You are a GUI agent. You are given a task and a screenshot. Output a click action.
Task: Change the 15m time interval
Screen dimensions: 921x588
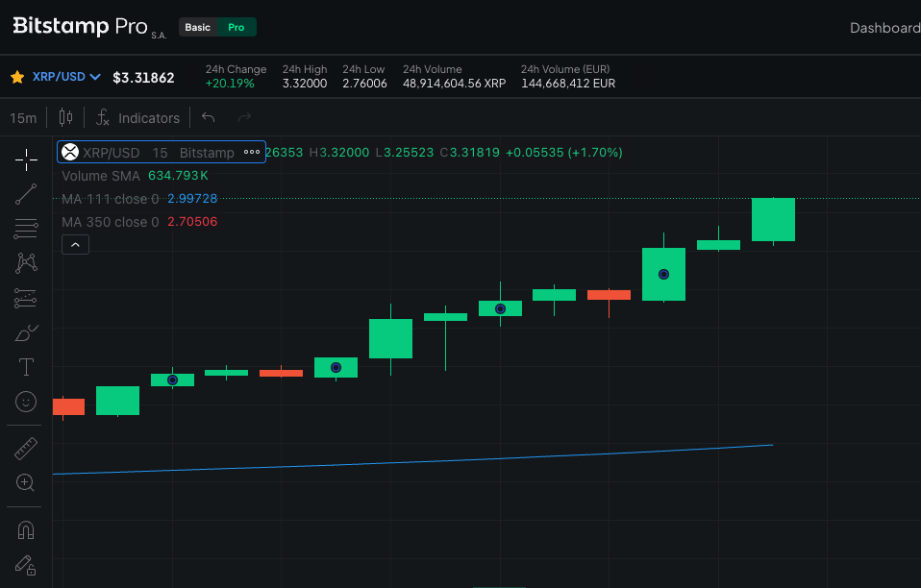[23, 118]
